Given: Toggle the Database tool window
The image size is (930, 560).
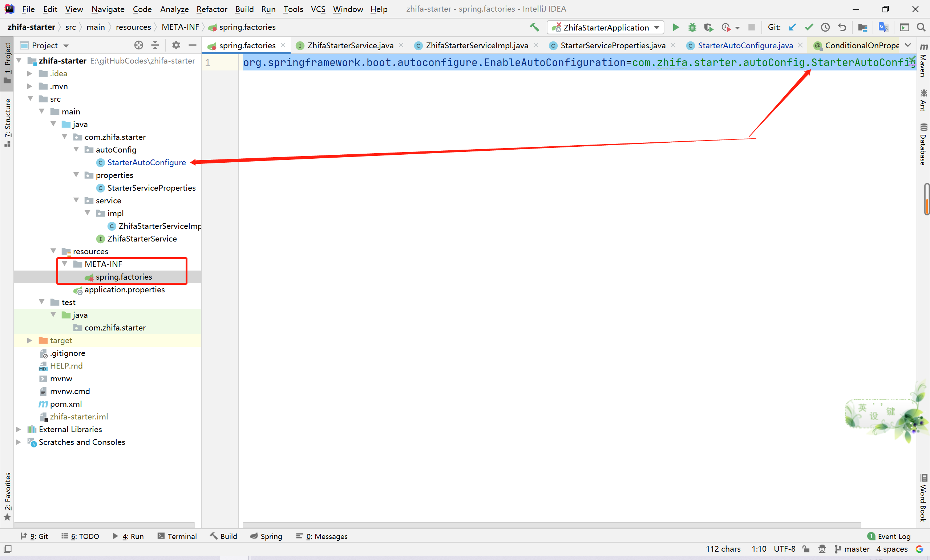Looking at the screenshot, I should (x=923, y=145).
